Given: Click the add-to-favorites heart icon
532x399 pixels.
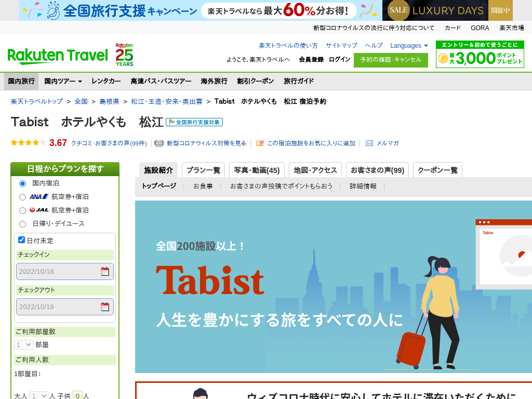Looking at the screenshot, I should tap(260, 143).
